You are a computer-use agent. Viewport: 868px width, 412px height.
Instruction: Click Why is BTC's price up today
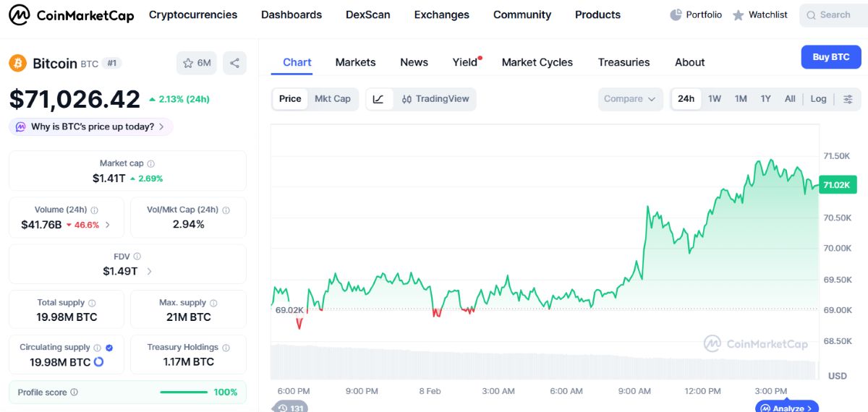click(x=91, y=127)
